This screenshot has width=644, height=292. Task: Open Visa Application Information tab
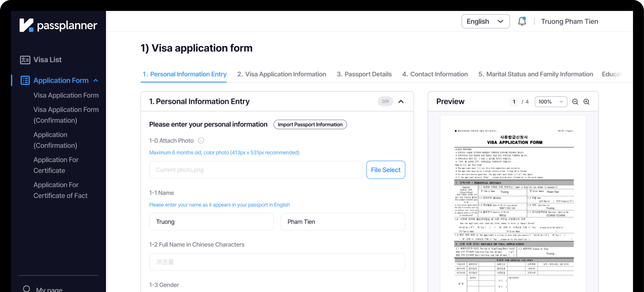click(x=282, y=74)
